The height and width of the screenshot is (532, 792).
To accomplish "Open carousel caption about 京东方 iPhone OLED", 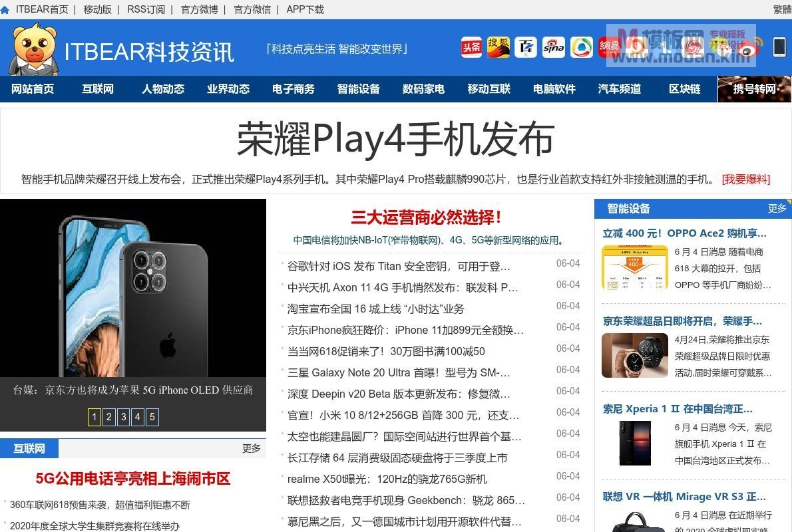I will pyautogui.click(x=133, y=390).
